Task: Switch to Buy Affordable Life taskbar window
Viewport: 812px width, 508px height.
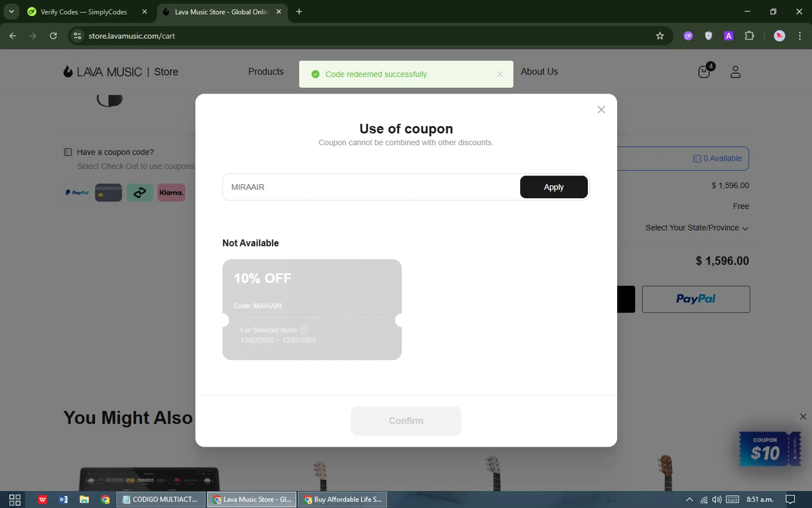Action: 343,499
